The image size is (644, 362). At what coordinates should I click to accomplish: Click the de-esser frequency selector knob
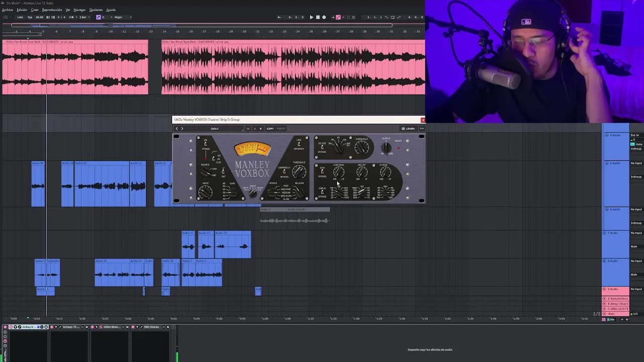338,148
